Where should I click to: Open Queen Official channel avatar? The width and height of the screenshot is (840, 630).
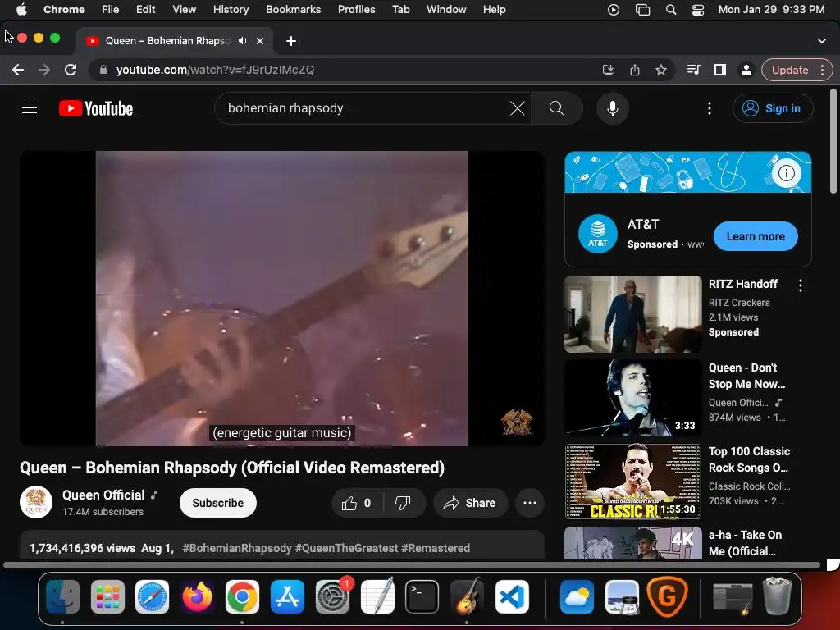click(x=36, y=503)
